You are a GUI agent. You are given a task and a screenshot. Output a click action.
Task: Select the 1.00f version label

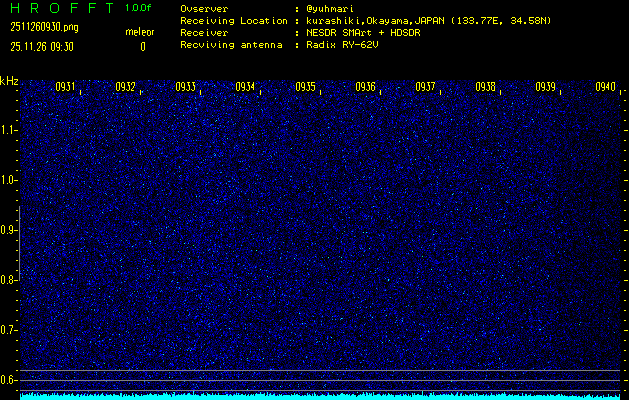pos(140,8)
